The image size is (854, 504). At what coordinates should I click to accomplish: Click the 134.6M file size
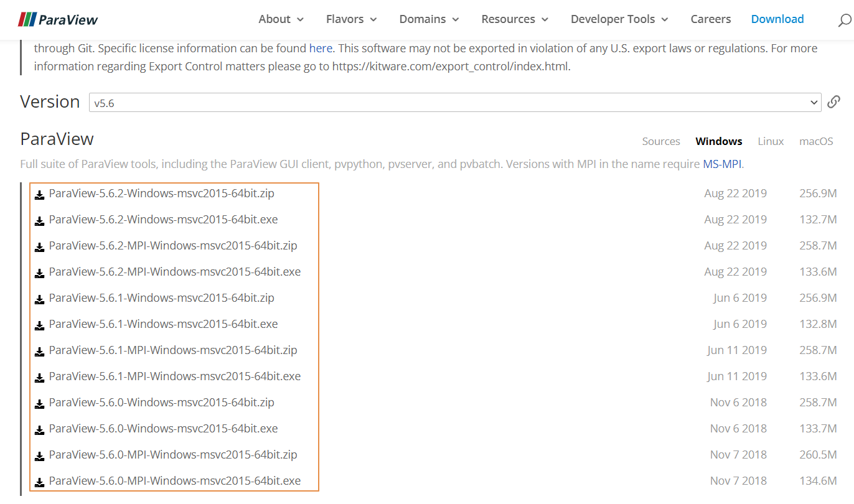818,481
